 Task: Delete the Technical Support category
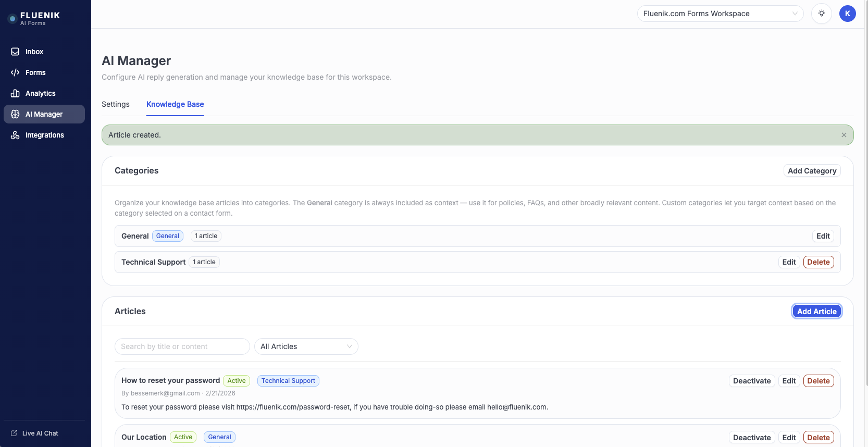(818, 262)
